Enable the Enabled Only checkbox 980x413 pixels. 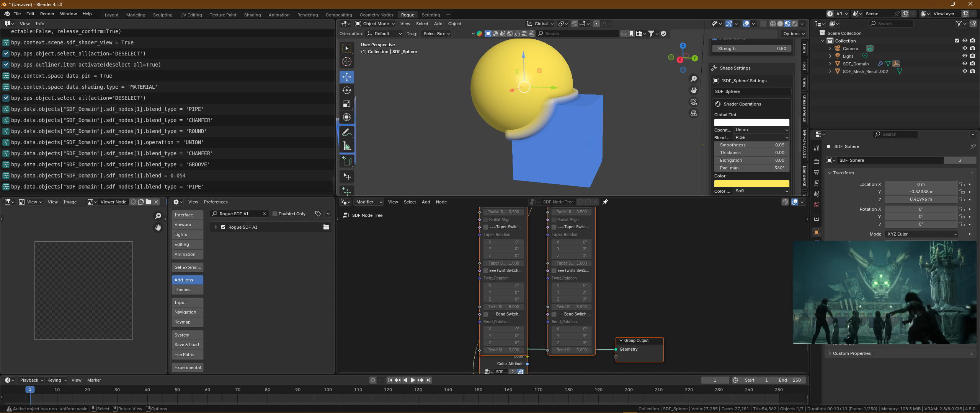(275, 214)
